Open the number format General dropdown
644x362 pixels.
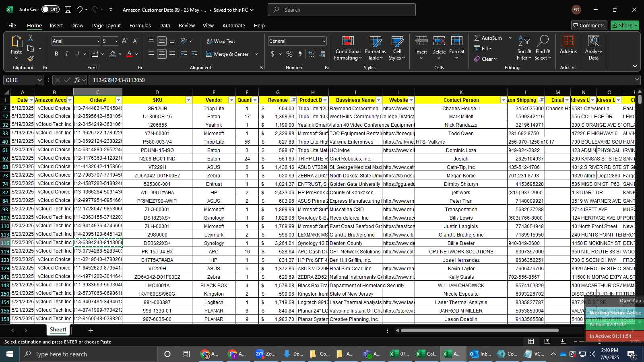[324, 41]
